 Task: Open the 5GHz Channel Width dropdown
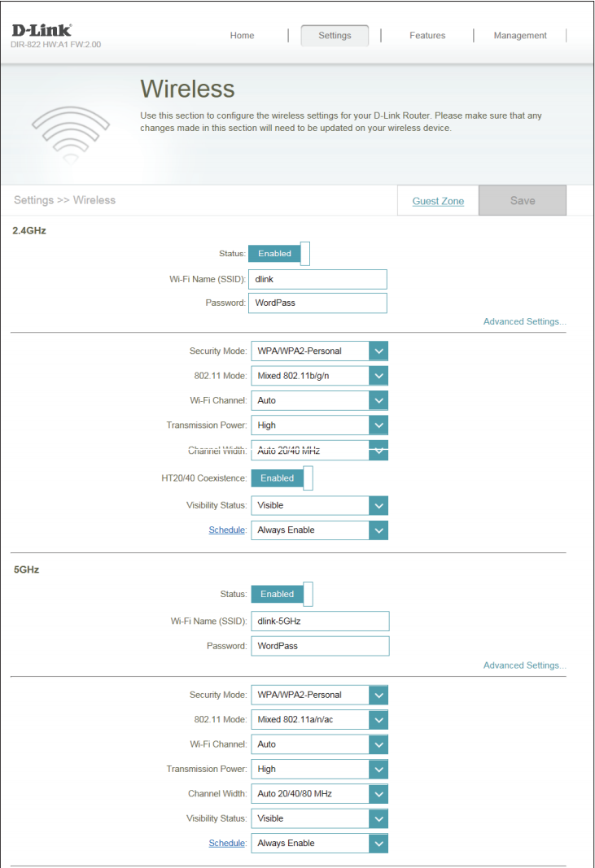tap(319, 794)
